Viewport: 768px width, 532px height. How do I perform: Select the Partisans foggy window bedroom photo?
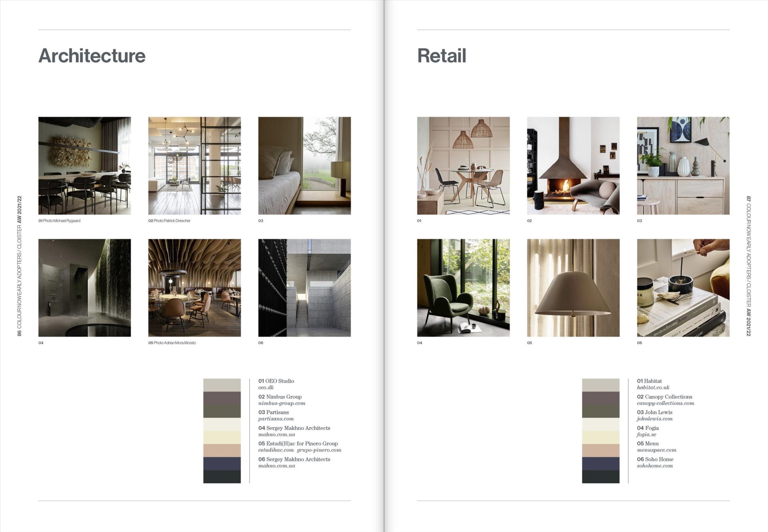point(304,166)
